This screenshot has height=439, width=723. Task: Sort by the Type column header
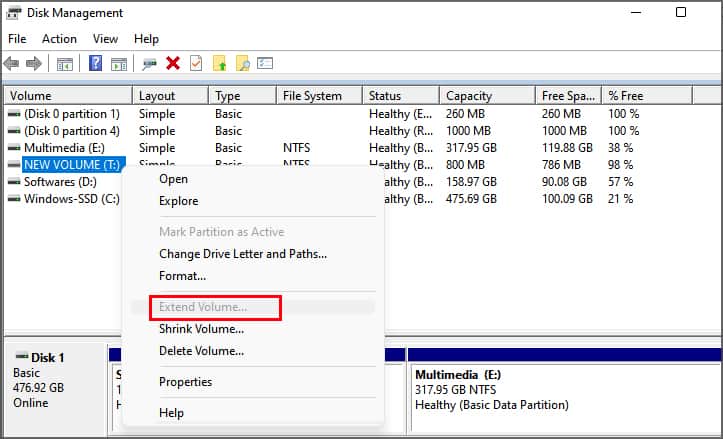[x=242, y=96]
